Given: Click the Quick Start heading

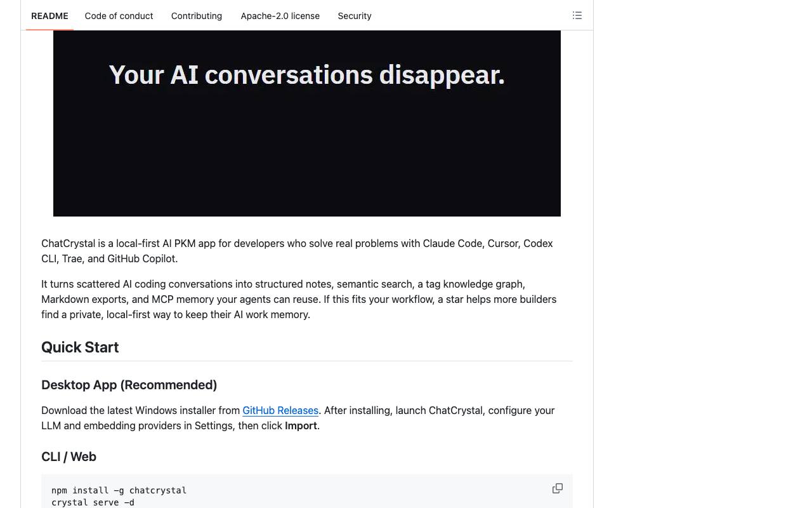Looking at the screenshot, I should coord(80,347).
